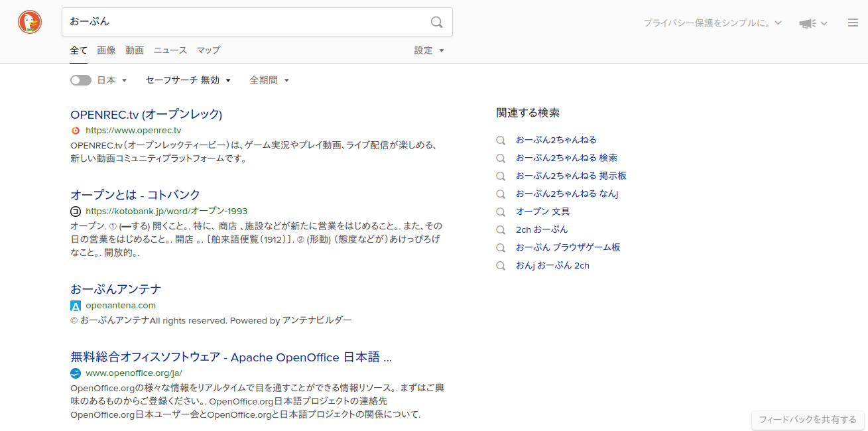Screen dimensions: 868x431
Task: Open the 設定 settings dropdown
Action: [x=429, y=50]
